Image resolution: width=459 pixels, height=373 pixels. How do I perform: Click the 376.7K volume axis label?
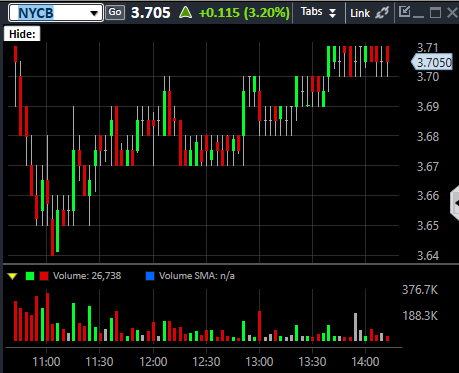(420, 290)
